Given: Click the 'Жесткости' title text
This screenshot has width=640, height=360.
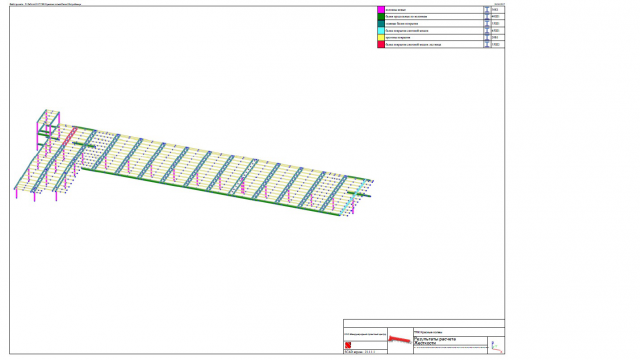Looking at the screenshot, I should (x=425, y=343).
